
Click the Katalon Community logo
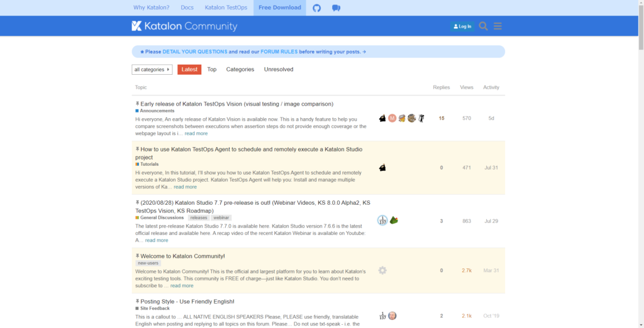(x=184, y=26)
